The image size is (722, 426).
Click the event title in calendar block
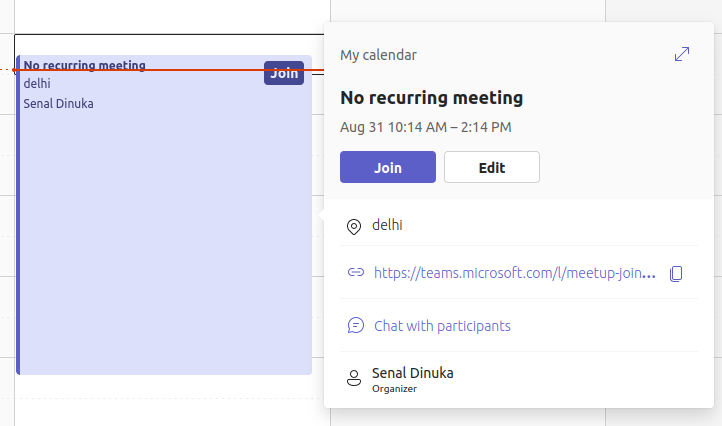pos(84,66)
